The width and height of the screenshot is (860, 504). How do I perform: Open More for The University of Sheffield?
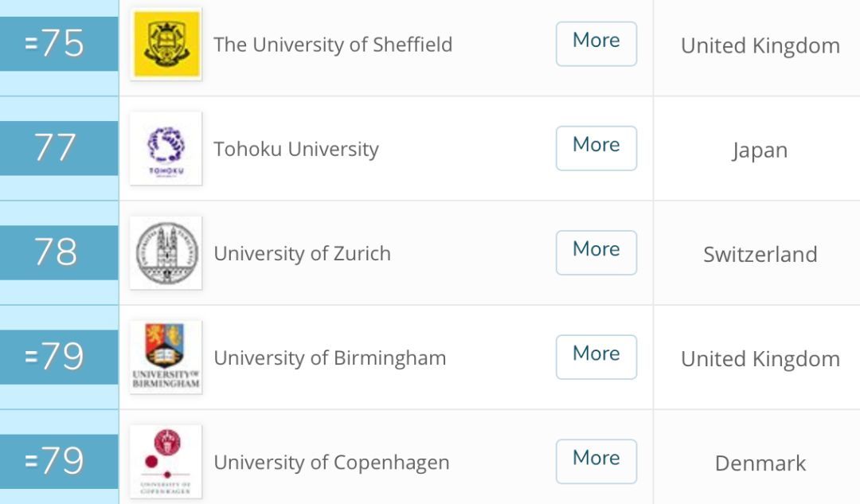click(x=596, y=44)
